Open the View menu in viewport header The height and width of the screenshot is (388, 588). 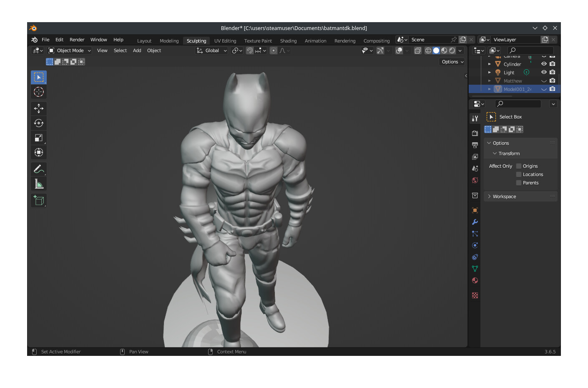pos(102,50)
